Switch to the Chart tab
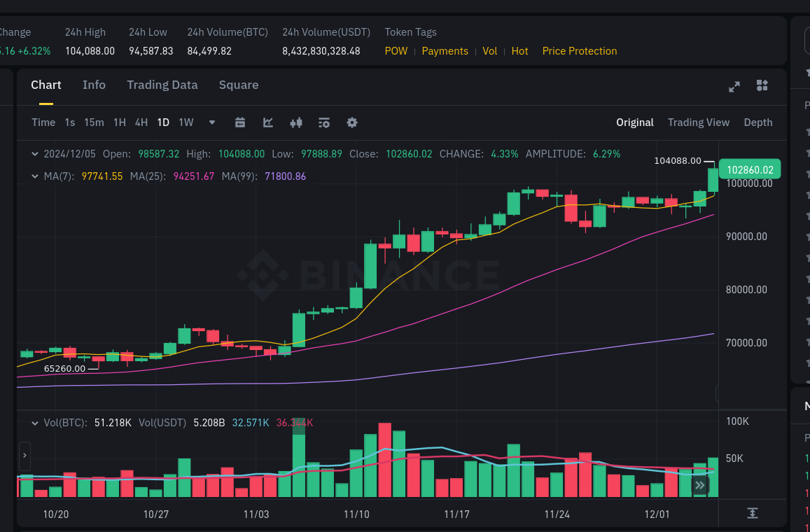 click(x=46, y=85)
